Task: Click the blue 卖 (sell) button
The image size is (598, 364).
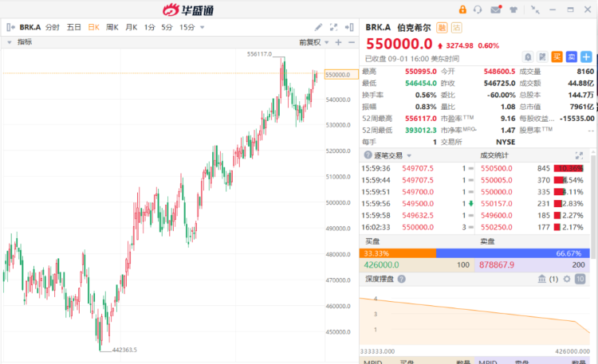Action: click(572, 57)
